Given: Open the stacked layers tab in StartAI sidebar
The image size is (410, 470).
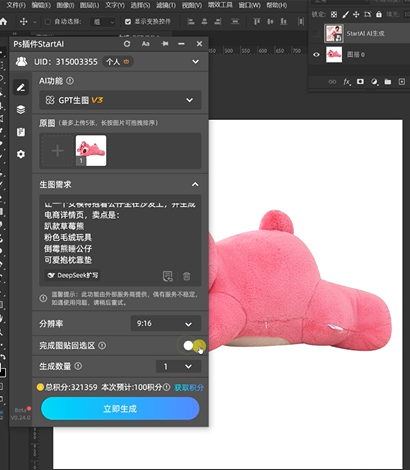Looking at the screenshot, I should click(21, 109).
